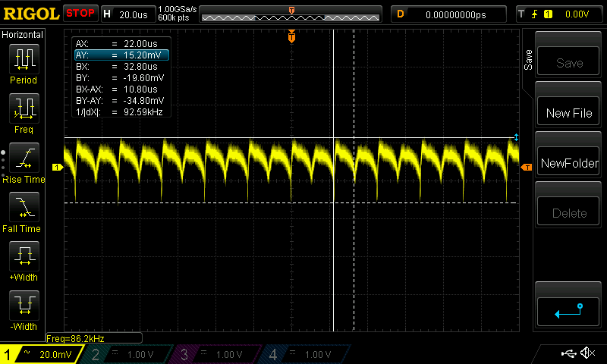607x364 pixels.
Task: Click the delay D 0.00000000ps readout
Action: [x=448, y=14]
